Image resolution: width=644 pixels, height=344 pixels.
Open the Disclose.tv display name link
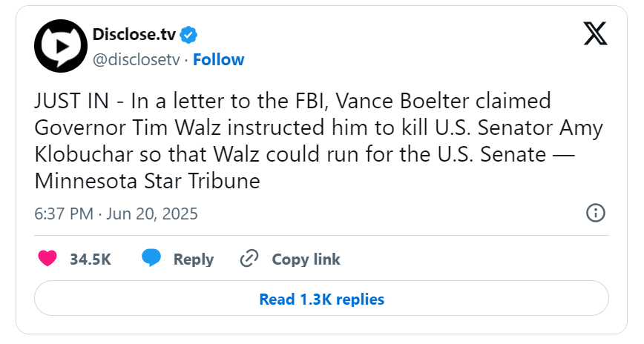134,35
